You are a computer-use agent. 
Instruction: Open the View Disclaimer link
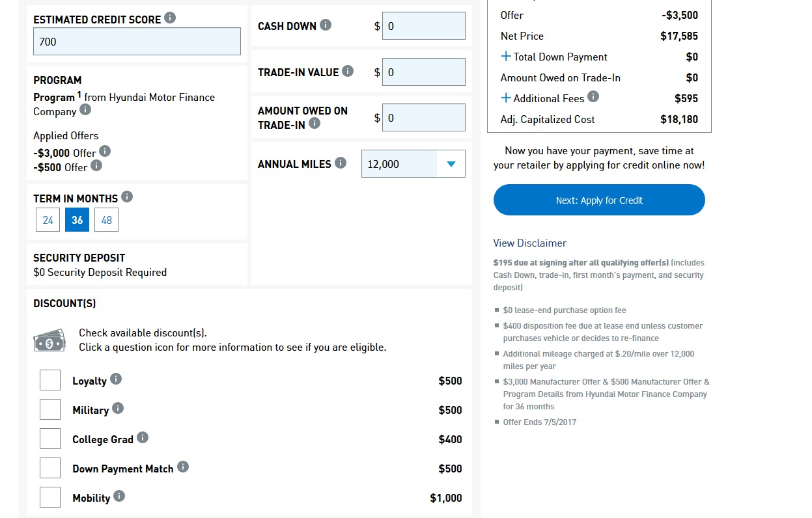pyautogui.click(x=530, y=243)
